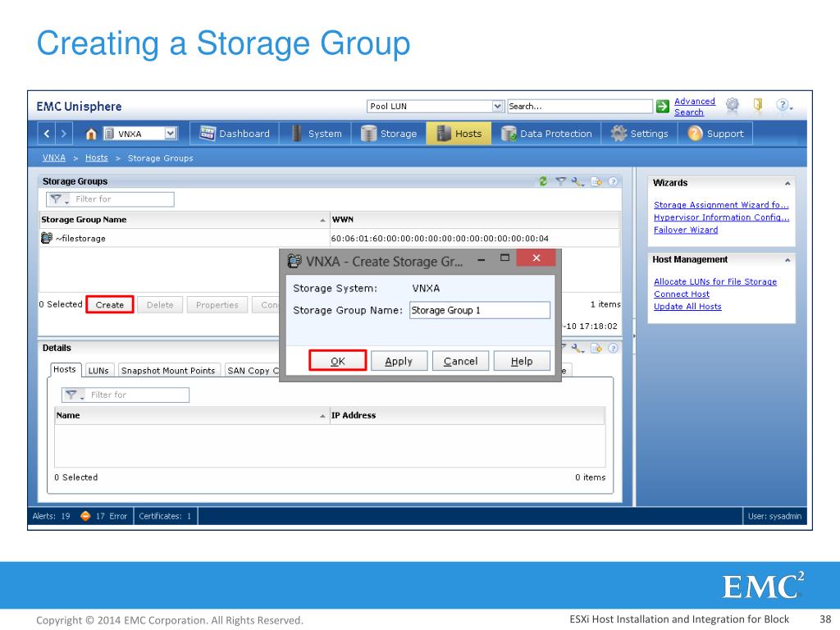Click the Update All Hosts link
Image resolution: width=840 pixels, height=630 pixels.
click(687, 306)
